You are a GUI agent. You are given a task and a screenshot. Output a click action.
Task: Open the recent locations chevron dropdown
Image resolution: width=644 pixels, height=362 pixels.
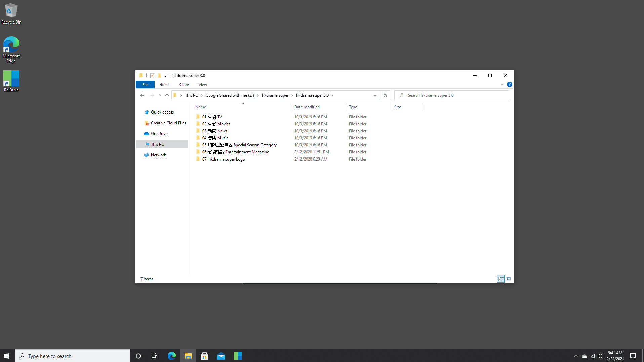pyautogui.click(x=160, y=95)
